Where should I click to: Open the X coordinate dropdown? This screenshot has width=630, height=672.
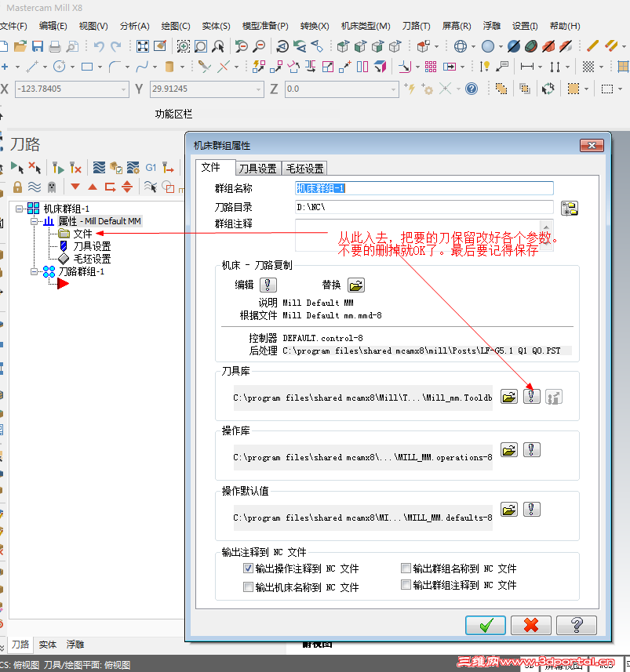coord(123,89)
